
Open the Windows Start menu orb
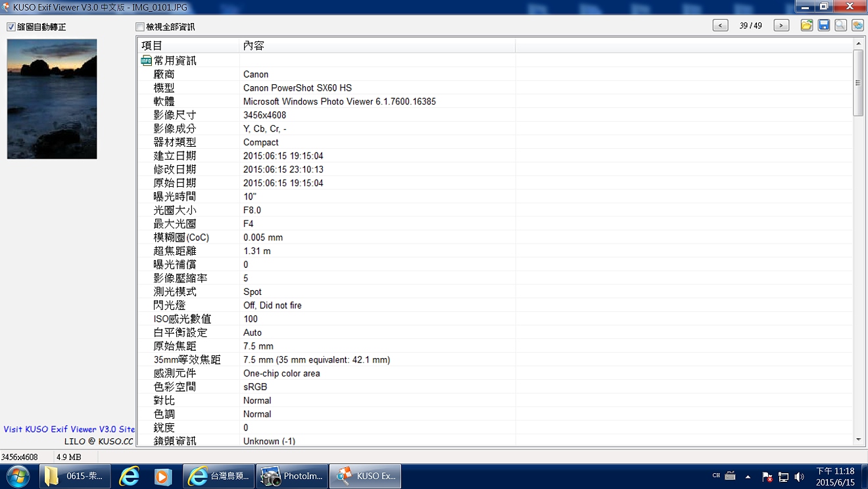18,476
